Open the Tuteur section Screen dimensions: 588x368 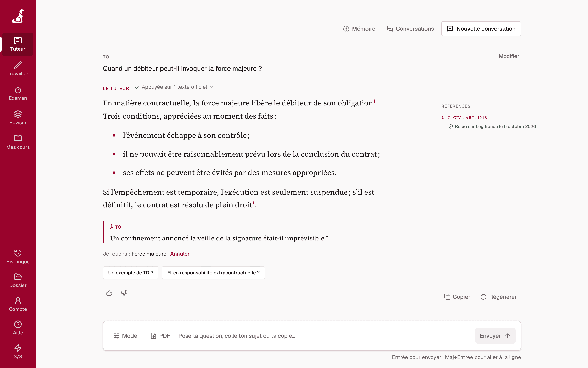point(18,44)
